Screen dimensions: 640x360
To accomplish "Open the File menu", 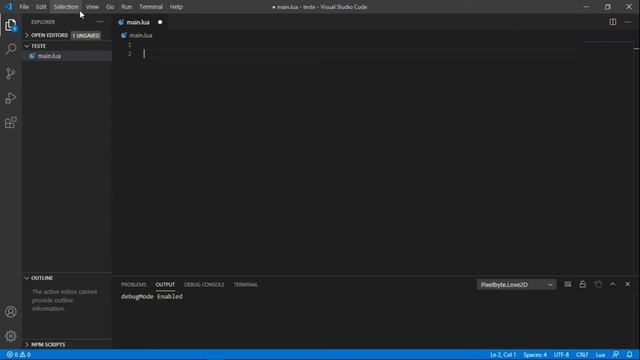I will [24, 7].
